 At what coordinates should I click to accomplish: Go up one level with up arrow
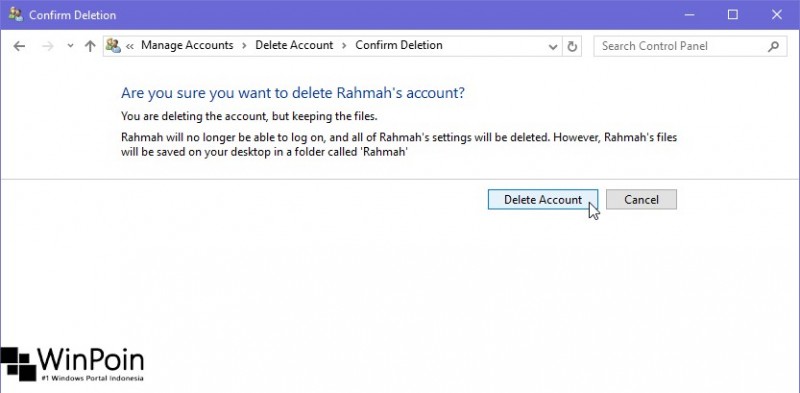(x=90, y=46)
